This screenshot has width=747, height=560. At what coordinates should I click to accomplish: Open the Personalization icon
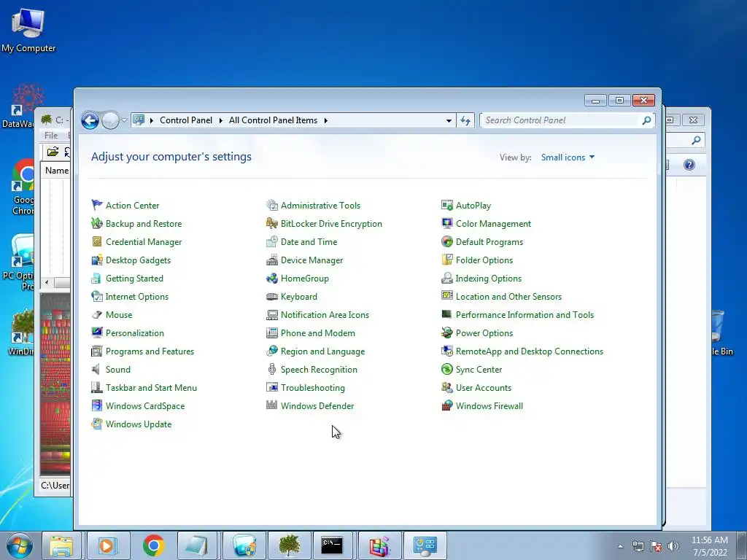click(97, 332)
